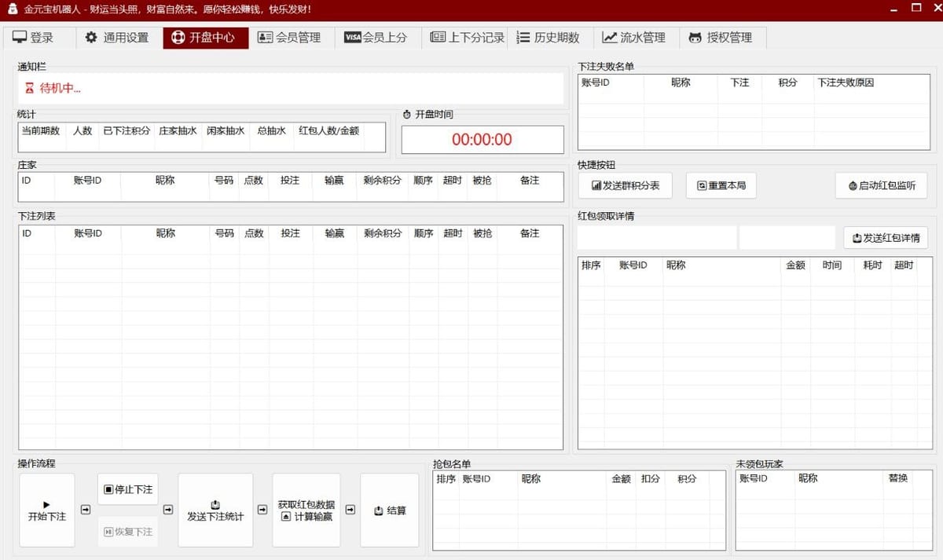Click 剩余积分 header in 庄家 table
Screen dimensions: 943x560
point(383,181)
